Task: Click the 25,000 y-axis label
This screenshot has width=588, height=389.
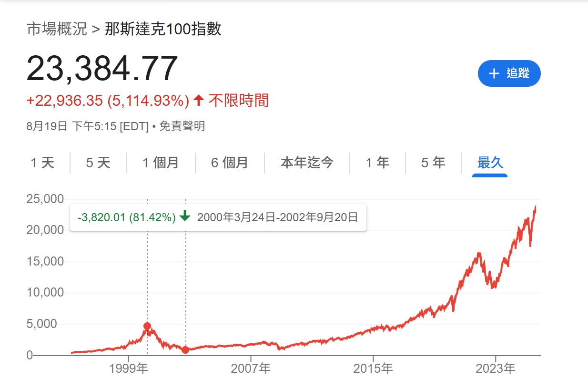Action: tap(45, 199)
